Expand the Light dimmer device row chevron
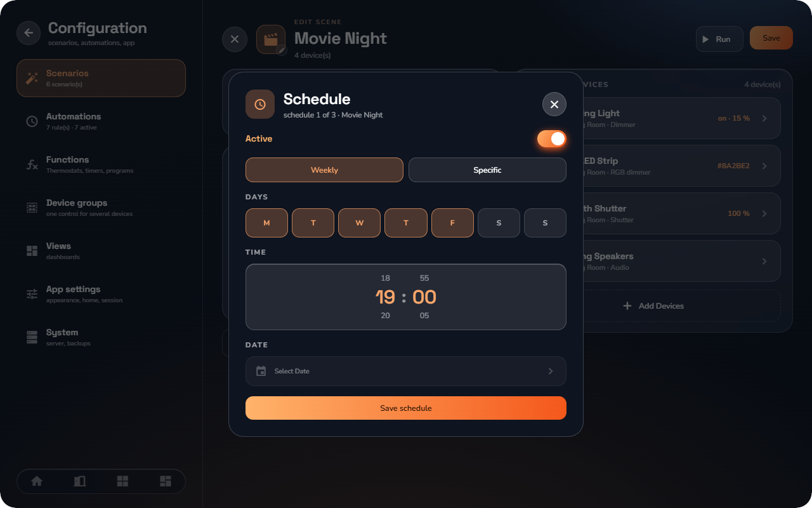This screenshot has width=812, height=508. point(764,118)
